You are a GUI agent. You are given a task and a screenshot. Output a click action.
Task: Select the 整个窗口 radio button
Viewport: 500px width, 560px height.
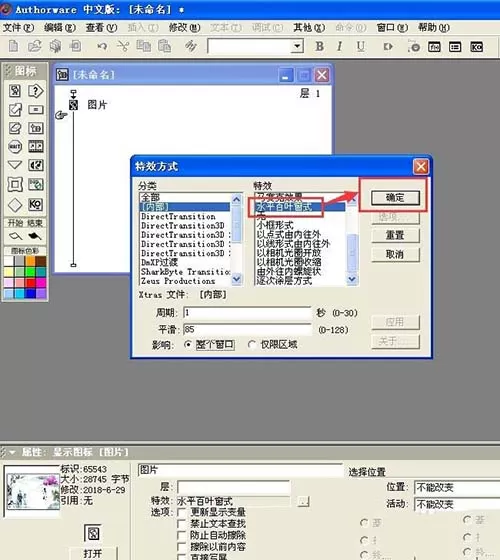click(188, 345)
